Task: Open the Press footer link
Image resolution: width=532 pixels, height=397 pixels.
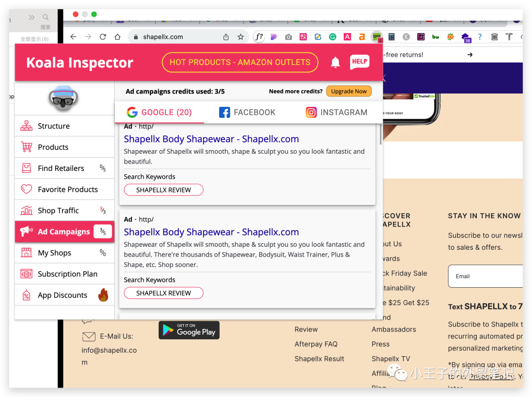Action: point(380,344)
